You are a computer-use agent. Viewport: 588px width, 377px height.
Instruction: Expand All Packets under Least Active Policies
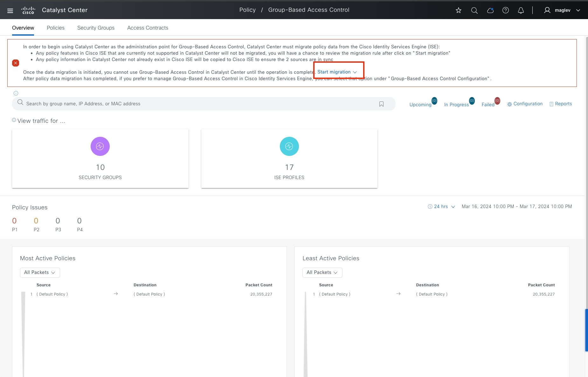pos(322,272)
